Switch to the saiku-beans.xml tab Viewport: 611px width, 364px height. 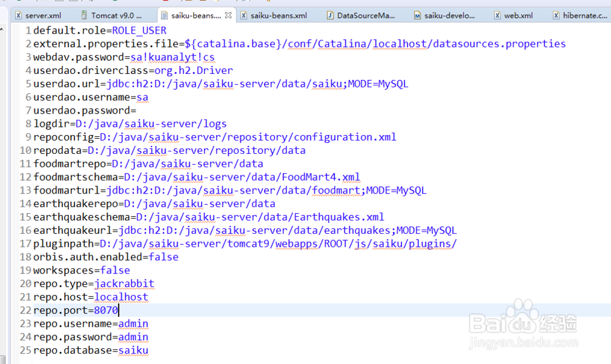pos(278,15)
